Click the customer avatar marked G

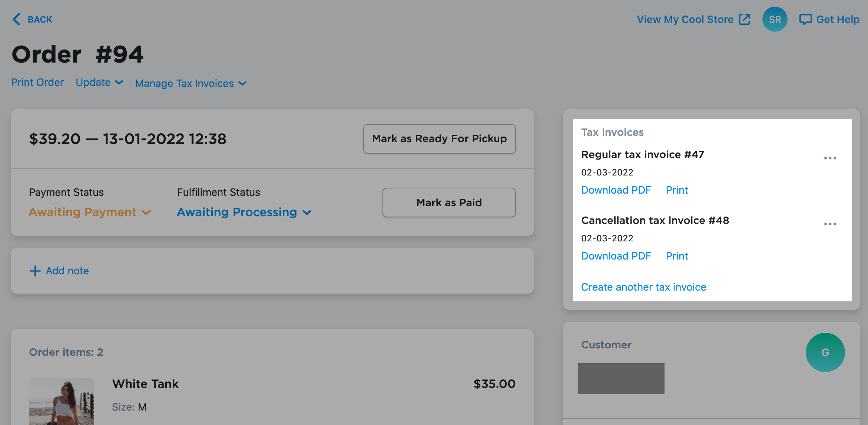825,352
